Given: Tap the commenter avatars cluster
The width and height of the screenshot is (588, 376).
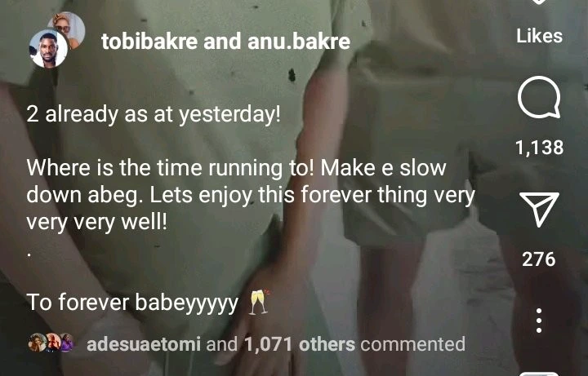Looking at the screenshot, I should pos(51,343).
